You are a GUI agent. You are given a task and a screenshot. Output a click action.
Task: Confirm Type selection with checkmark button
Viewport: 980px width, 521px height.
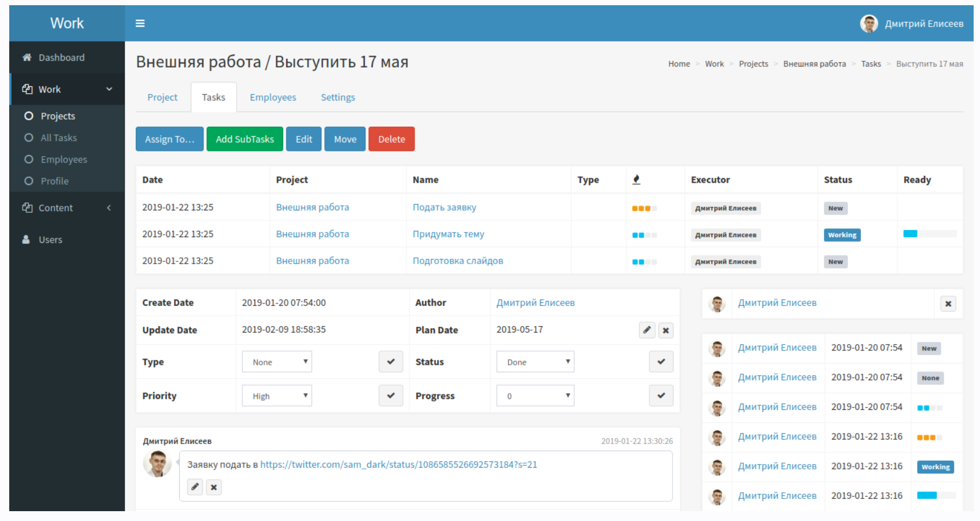[391, 362]
